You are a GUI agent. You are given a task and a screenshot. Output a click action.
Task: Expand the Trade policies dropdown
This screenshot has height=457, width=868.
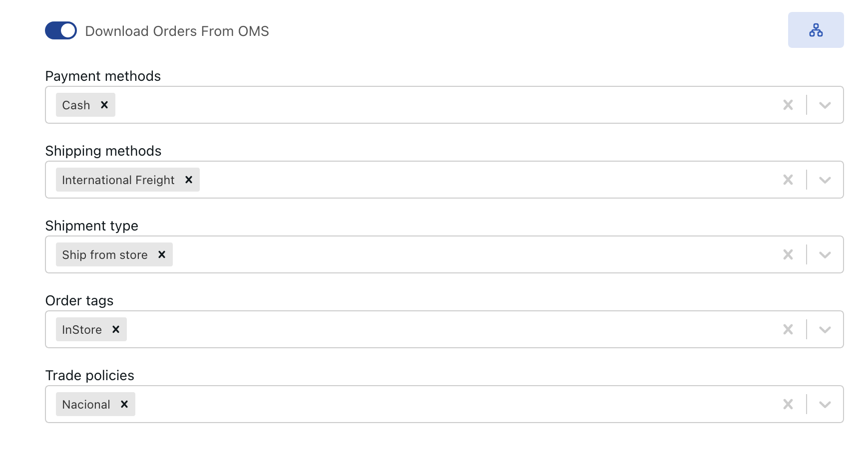(825, 404)
